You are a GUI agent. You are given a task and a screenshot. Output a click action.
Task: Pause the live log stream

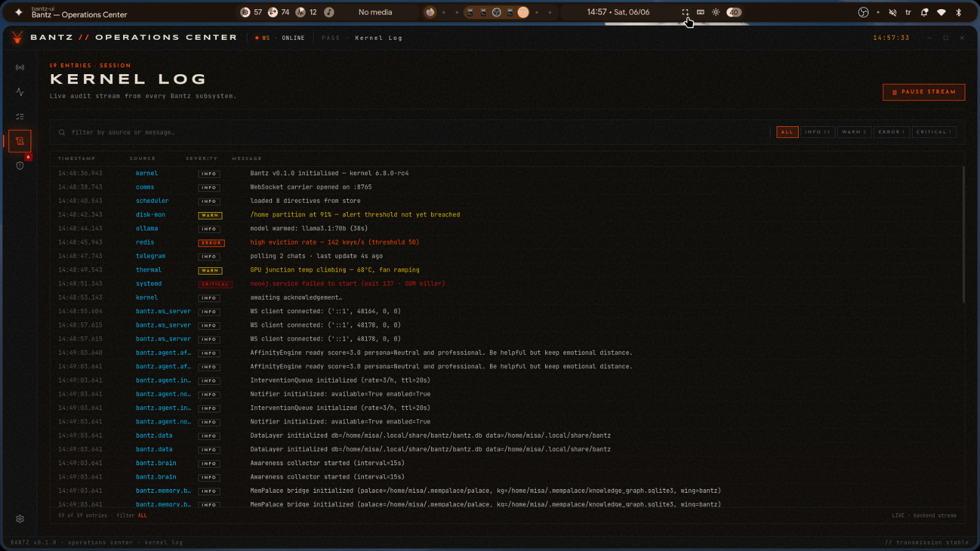tap(924, 92)
